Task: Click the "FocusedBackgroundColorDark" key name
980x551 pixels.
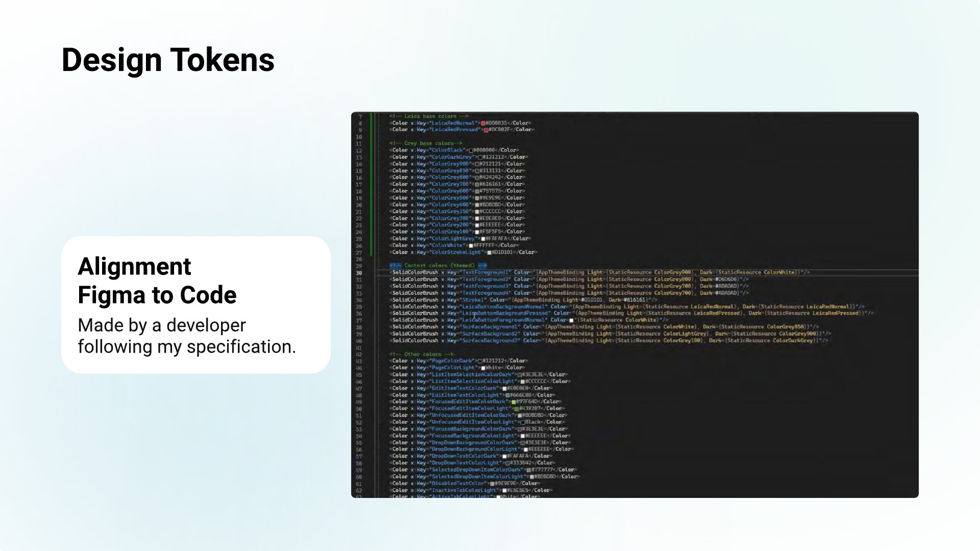Action: (x=472, y=429)
